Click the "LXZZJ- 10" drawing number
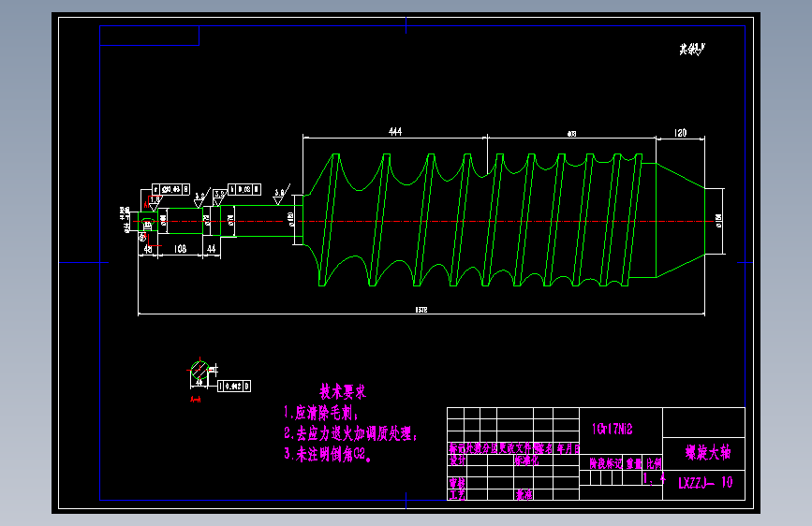This screenshot has width=812, height=526. coord(705,483)
